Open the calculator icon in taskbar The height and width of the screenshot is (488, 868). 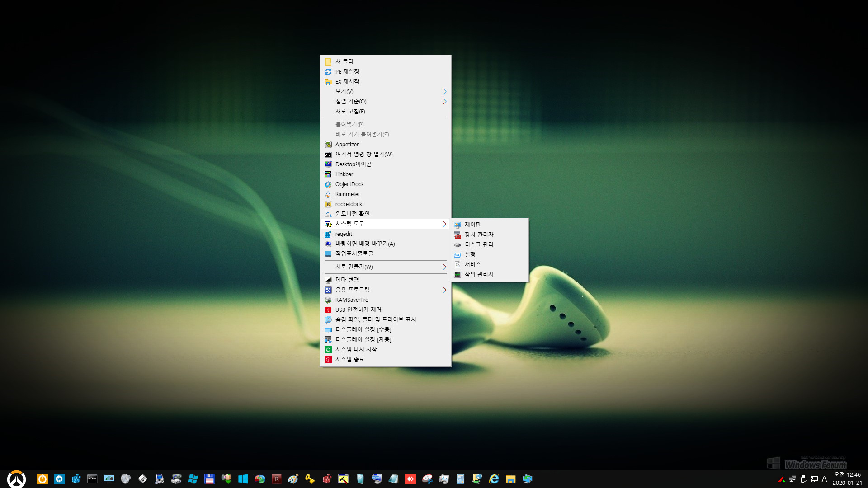(x=460, y=479)
